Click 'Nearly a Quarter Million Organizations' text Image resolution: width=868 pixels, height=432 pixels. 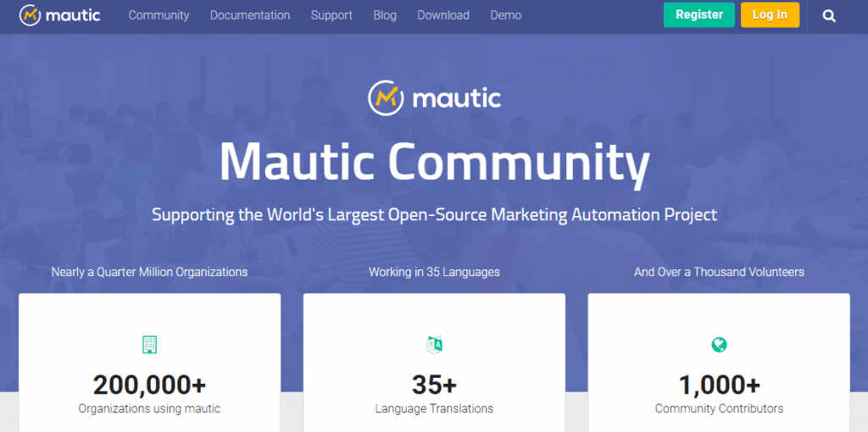pyautogui.click(x=149, y=272)
